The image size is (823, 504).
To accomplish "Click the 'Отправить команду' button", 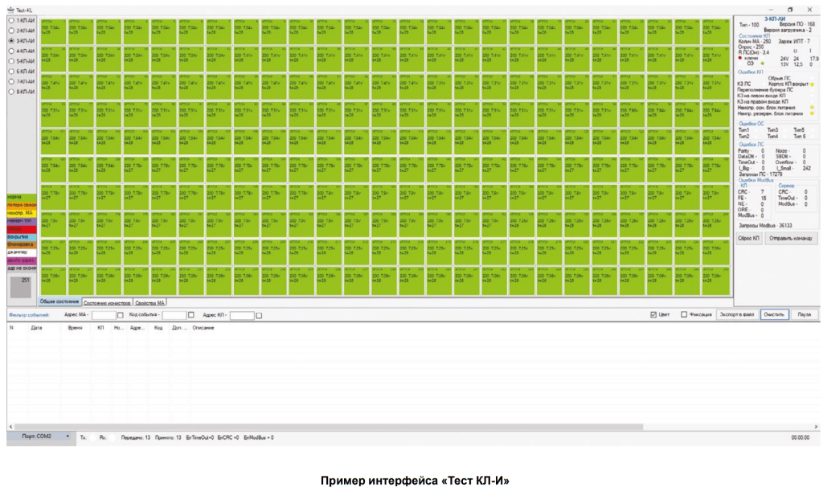I will coord(790,238).
